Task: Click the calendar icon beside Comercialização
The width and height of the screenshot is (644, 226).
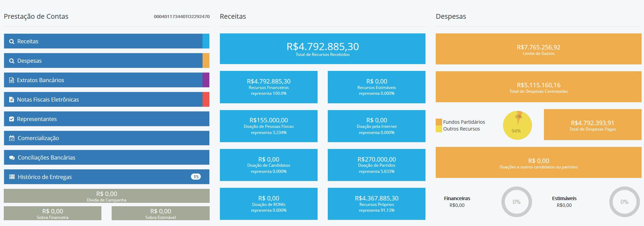Action: point(12,138)
